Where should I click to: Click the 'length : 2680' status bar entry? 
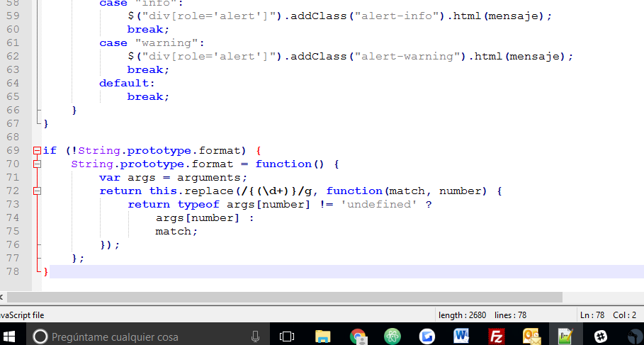462,315
